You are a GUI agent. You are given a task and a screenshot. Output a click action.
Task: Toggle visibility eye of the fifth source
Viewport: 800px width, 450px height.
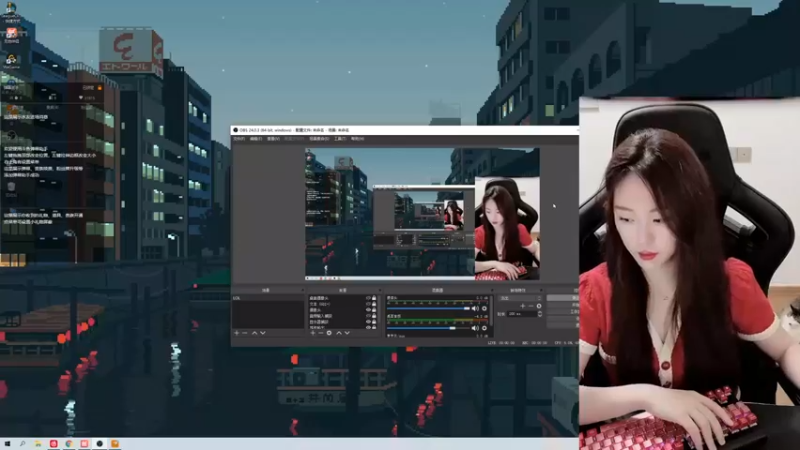[368, 321]
